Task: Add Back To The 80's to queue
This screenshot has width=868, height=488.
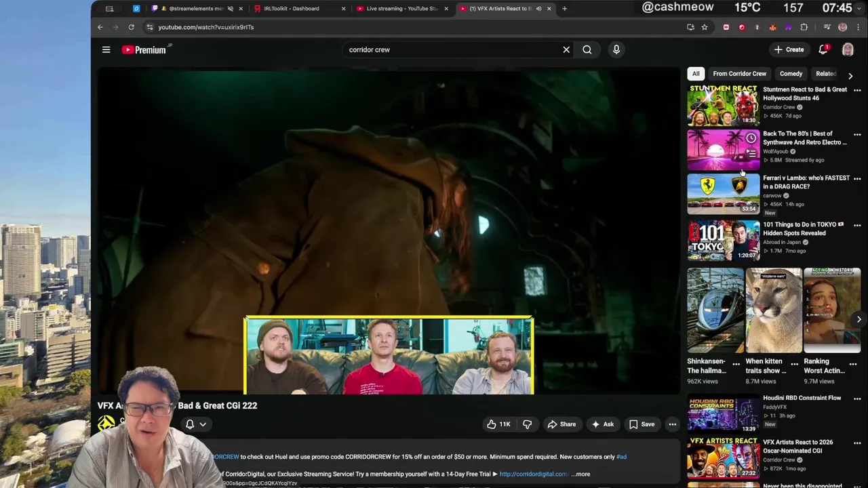Action: (x=751, y=154)
